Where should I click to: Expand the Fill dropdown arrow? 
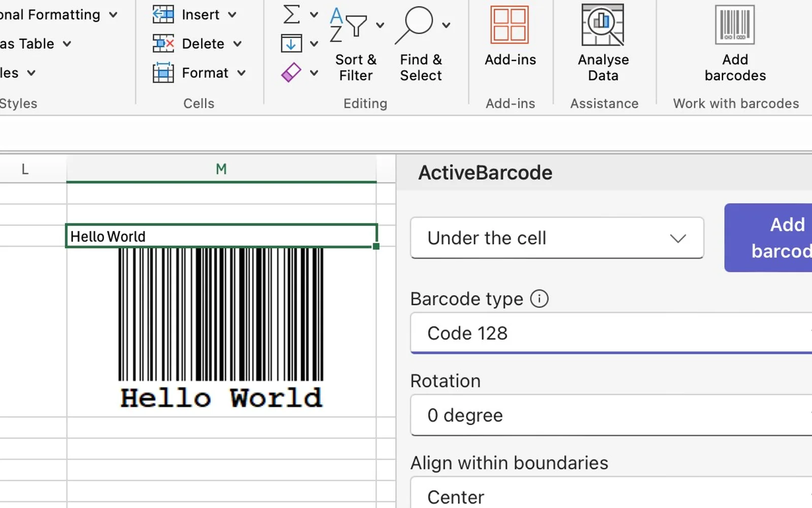coord(314,44)
